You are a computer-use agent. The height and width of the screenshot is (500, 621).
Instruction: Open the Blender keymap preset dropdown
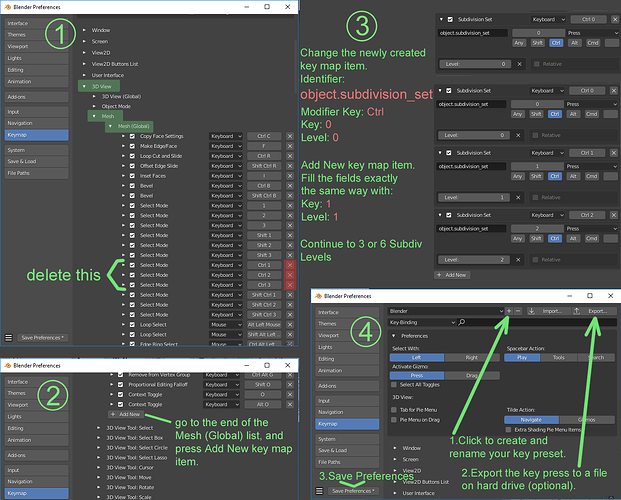[x=446, y=311]
